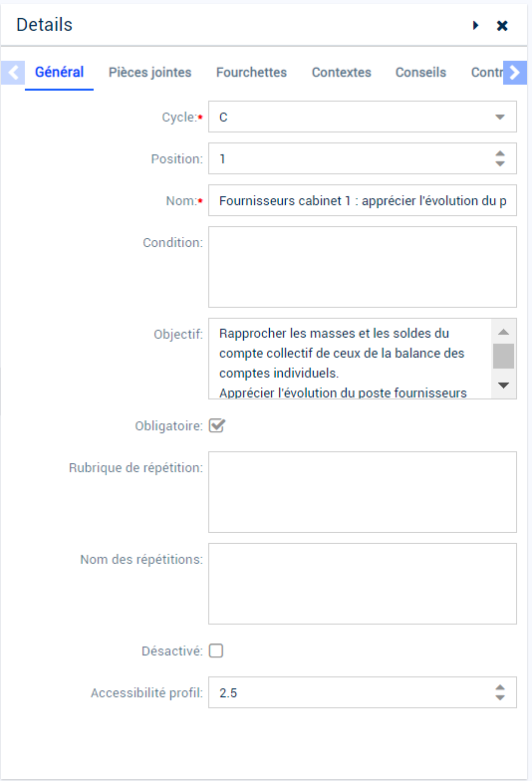Collapse the Details panel with the arrow icon
The image size is (532, 781).
coord(476,26)
